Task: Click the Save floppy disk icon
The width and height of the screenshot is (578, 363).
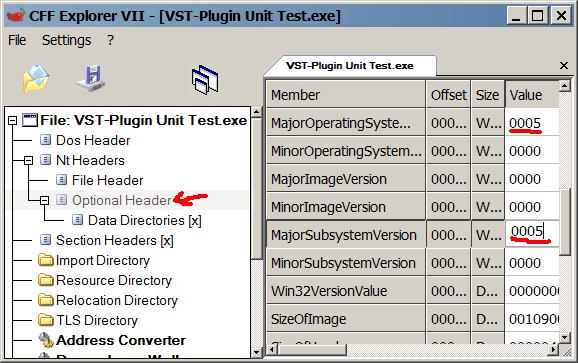Action: pos(91,78)
